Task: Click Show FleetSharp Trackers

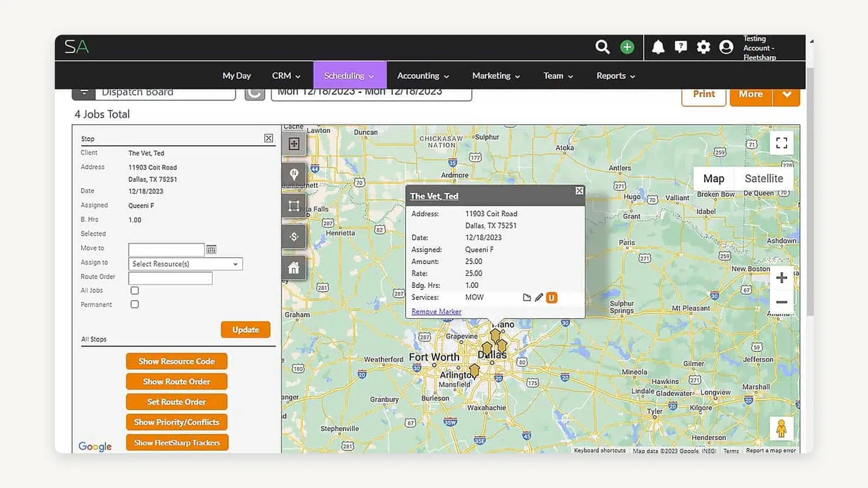Action: (177, 442)
